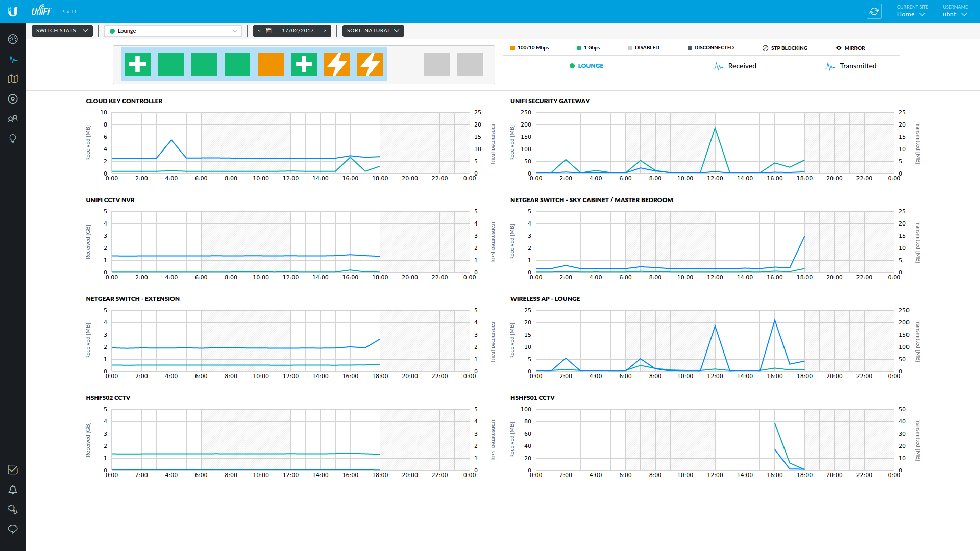This screenshot has width=980, height=551.
Task: Open the Switch Stats dropdown
Action: pyautogui.click(x=62, y=31)
